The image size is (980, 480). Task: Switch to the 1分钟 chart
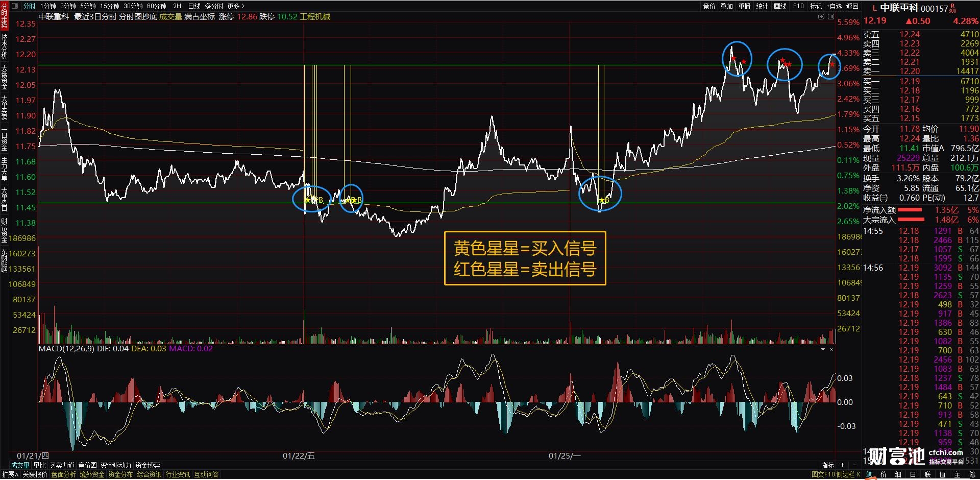tap(48, 6)
